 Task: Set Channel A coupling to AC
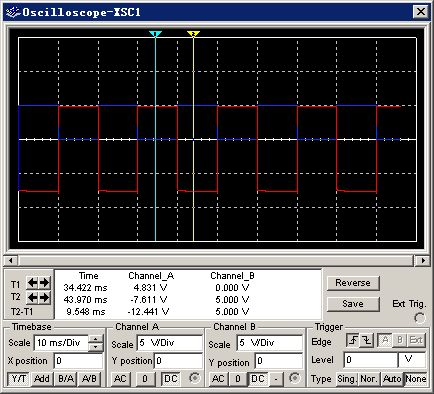click(x=120, y=379)
